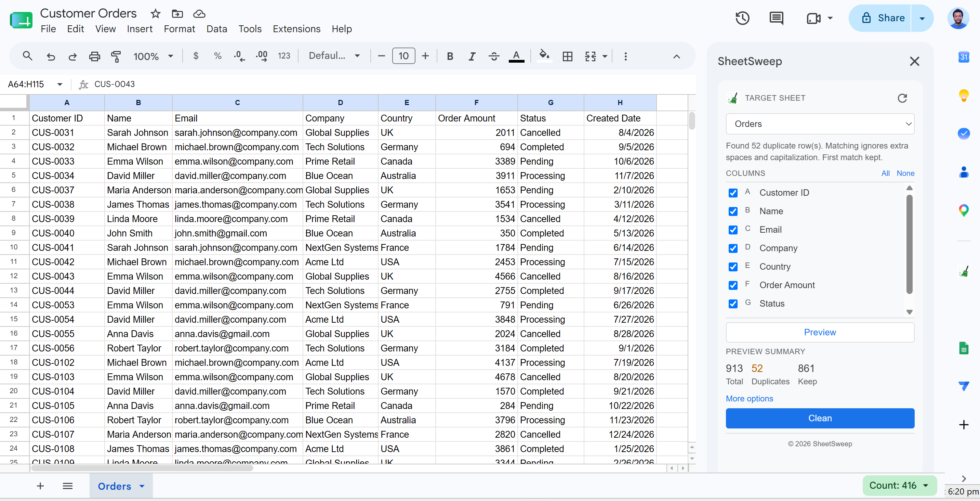
Task: Print the spreadsheet
Action: 94,56
